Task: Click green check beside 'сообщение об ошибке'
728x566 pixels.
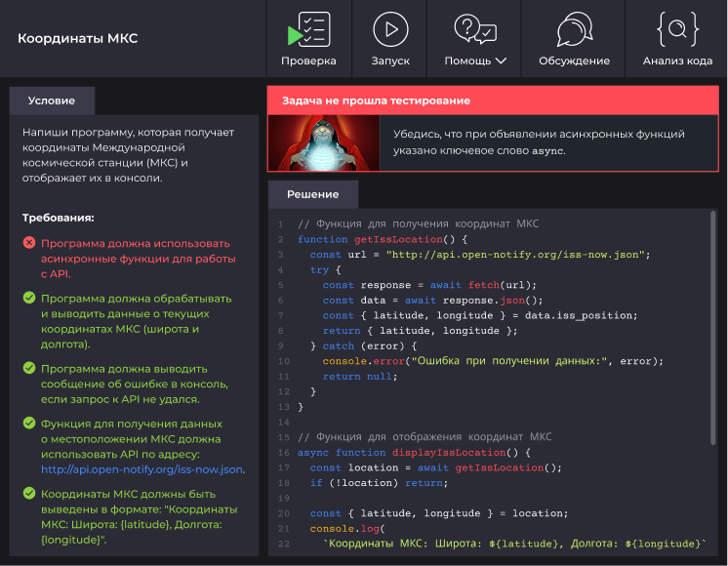Action: (x=29, y=368)
